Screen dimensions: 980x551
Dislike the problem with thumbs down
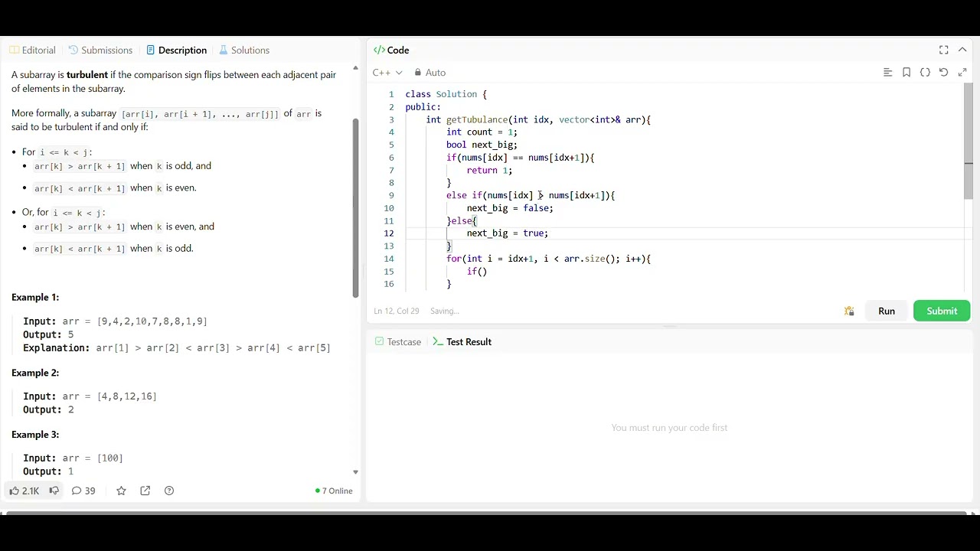(54, 491)
